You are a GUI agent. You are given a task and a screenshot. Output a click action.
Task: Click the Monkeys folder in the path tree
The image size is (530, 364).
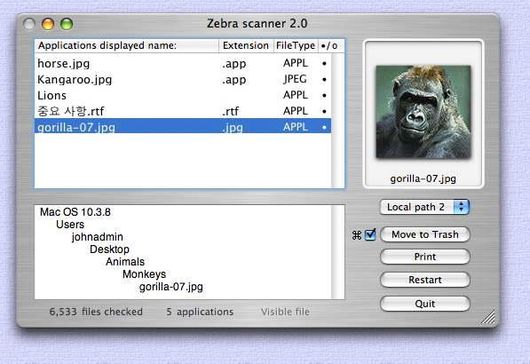pos(144,274)
